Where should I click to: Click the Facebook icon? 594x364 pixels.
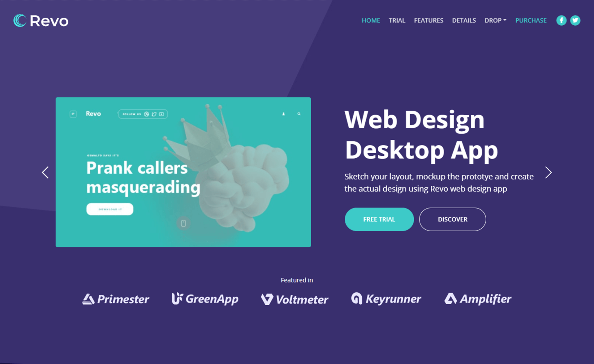coord(561,20)
